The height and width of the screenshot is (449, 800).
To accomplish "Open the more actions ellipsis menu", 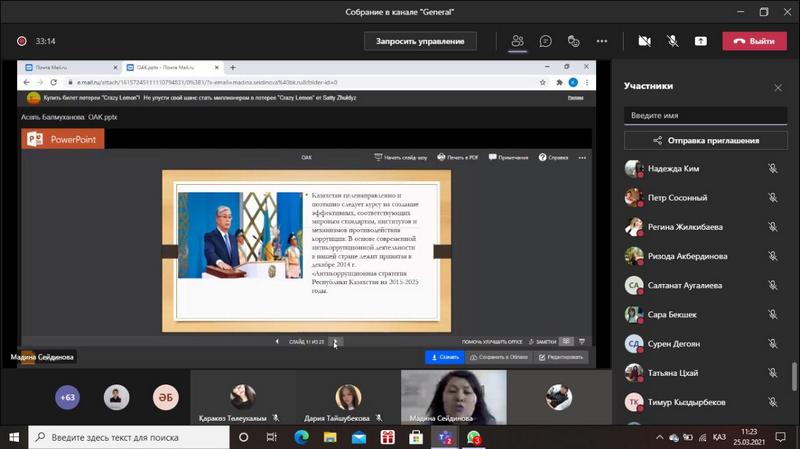I will (x=602, y=41).
